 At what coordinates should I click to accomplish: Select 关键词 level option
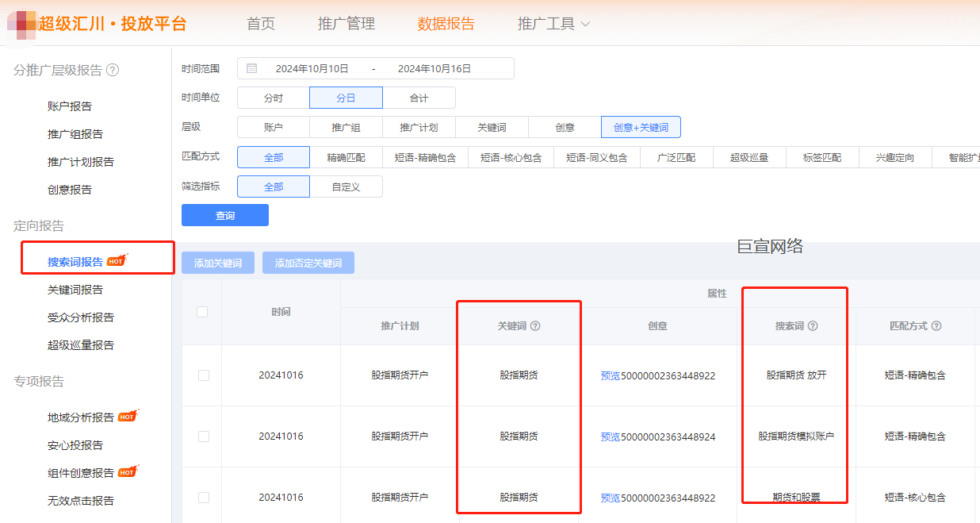[492, 127]
